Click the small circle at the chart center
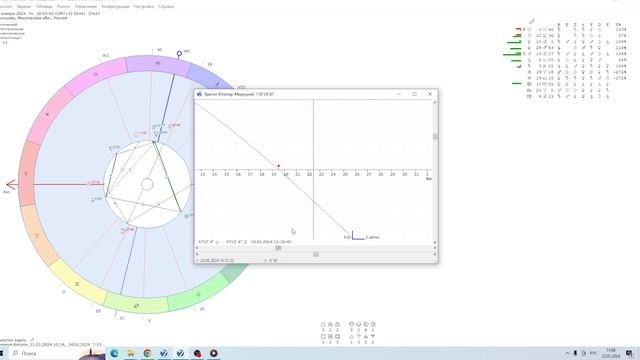The height and width of the screenshot is (360, 640). (x=147, y=185)
